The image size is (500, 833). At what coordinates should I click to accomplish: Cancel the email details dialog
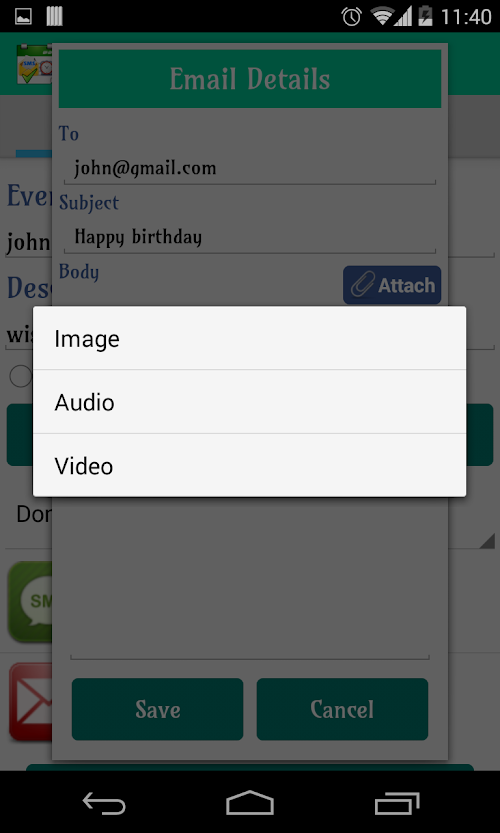pos(342,709)
